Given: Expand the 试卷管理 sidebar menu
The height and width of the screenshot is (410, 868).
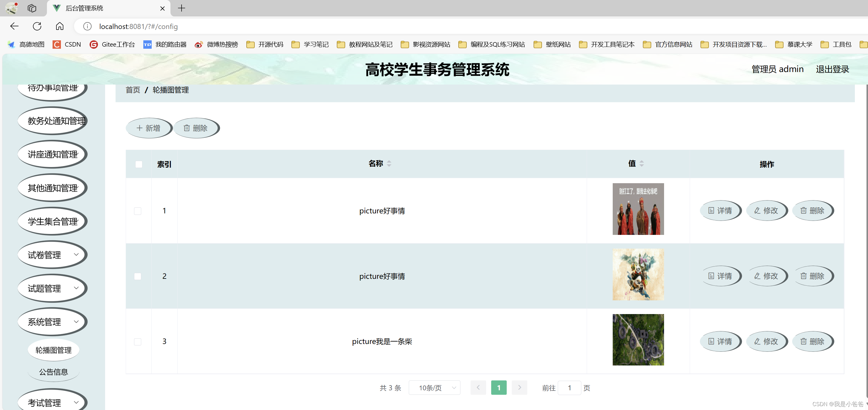Looking at the screenshot, I should [52, 255].
